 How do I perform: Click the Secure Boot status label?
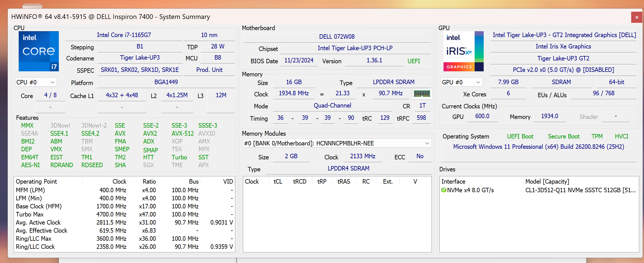564,137
